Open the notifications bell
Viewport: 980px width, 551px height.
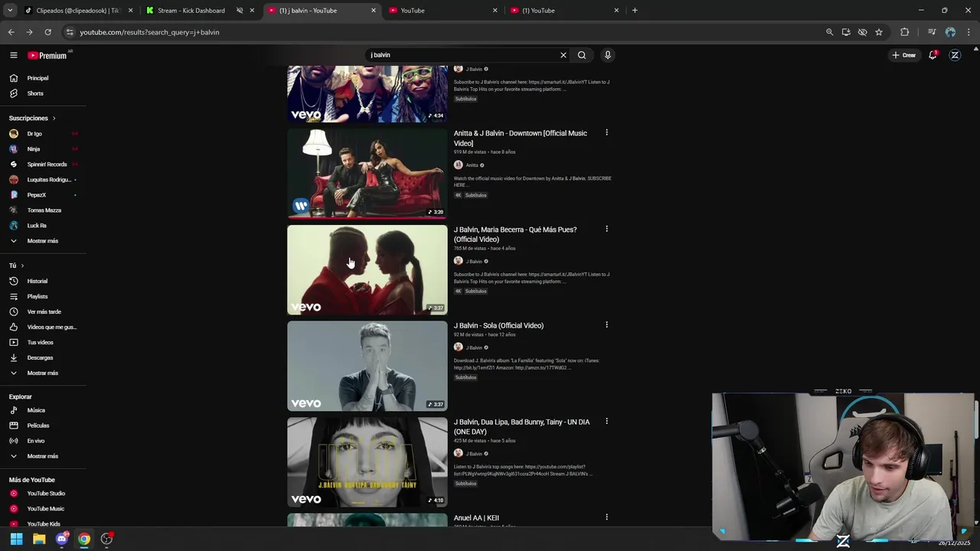[933, 55]
